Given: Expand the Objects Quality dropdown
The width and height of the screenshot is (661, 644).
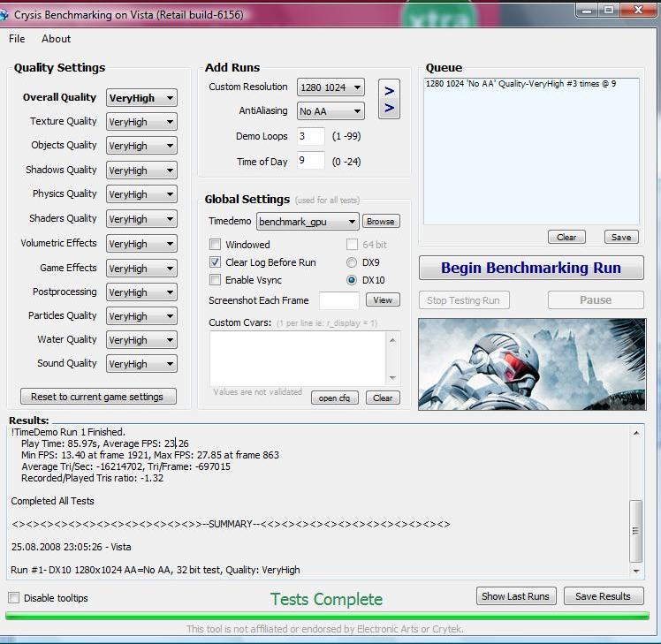Looking at the screenshot, I should tap(141, 146).
